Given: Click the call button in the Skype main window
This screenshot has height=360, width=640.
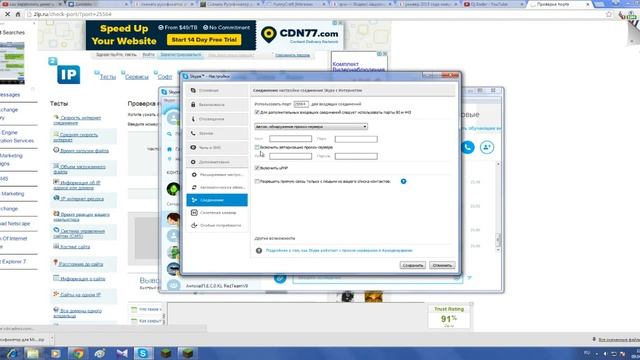Looking at the screenshot, I should (468, 147).
